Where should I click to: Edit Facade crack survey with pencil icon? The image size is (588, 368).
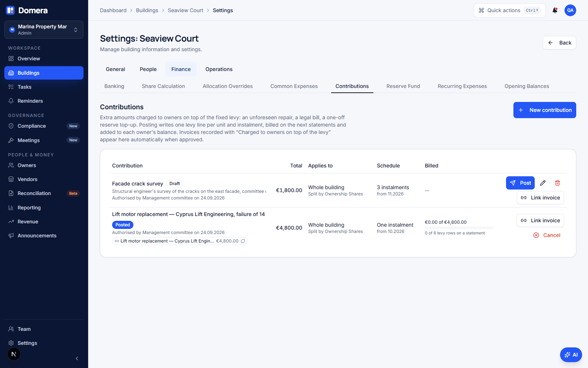543,183
